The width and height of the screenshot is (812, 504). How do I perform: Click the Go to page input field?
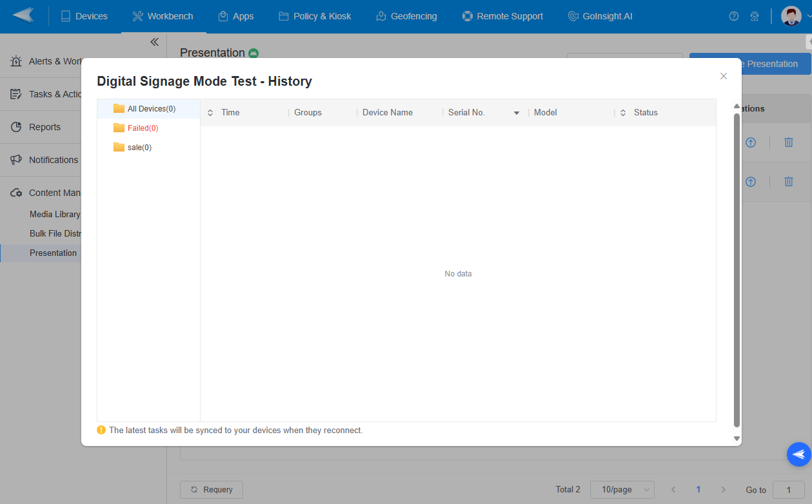(789, 490)
